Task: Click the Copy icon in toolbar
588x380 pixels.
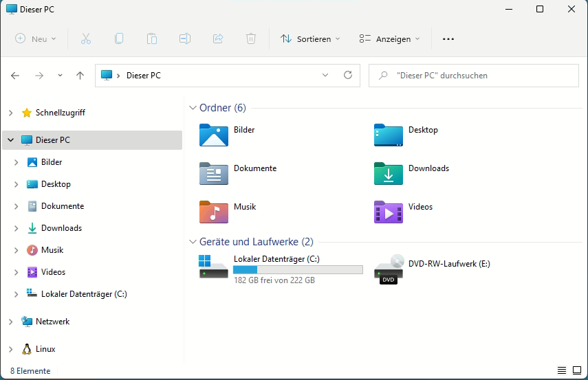Action: tap(119, 38)
